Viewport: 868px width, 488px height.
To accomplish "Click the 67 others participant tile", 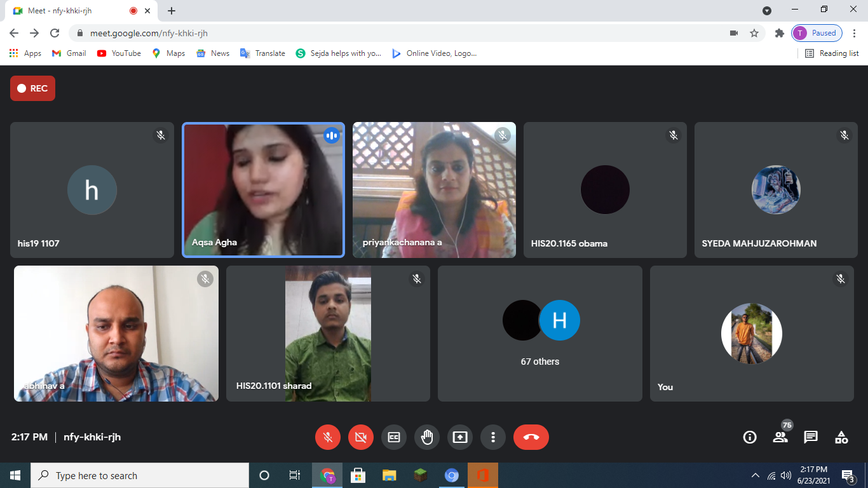I will click(x=540, y=334).
